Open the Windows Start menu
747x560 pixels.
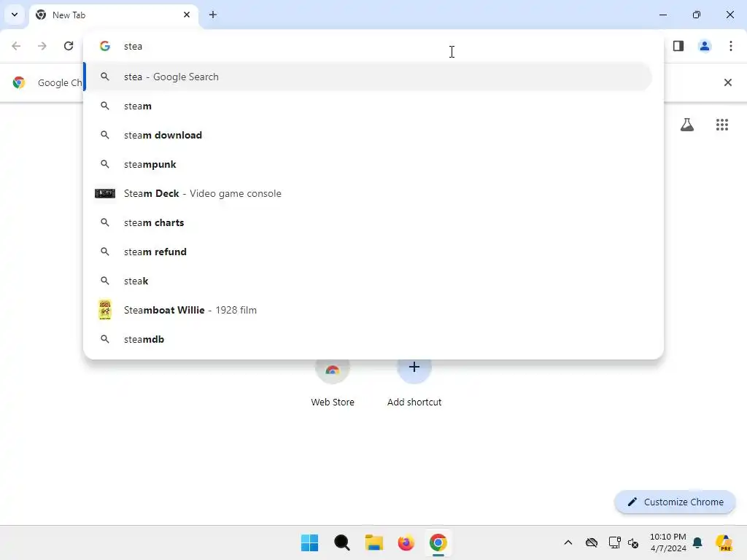309,542
